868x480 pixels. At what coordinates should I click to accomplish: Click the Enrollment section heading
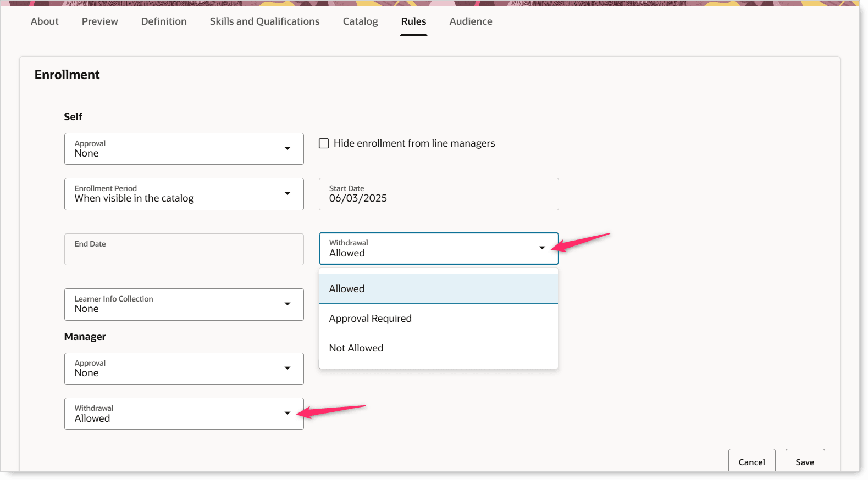[x=67, y=75]
